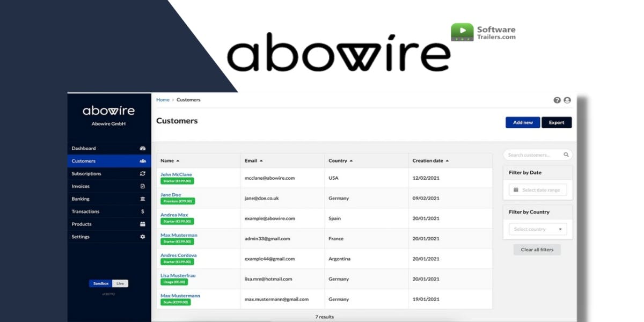The image size is (644, 322).
Task: Click the Customers breadcrumb text
Action: pyautogui.click(x=188, y=100)
